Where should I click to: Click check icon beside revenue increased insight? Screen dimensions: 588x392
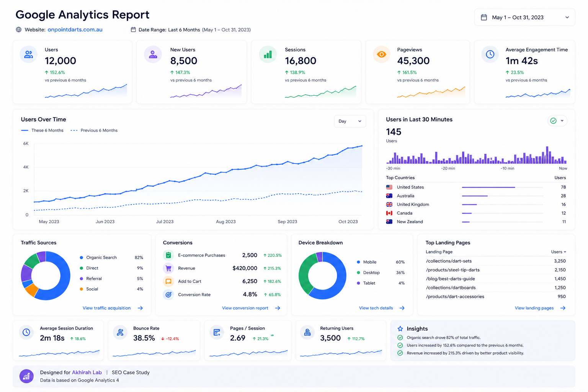(x=400, y=353)
